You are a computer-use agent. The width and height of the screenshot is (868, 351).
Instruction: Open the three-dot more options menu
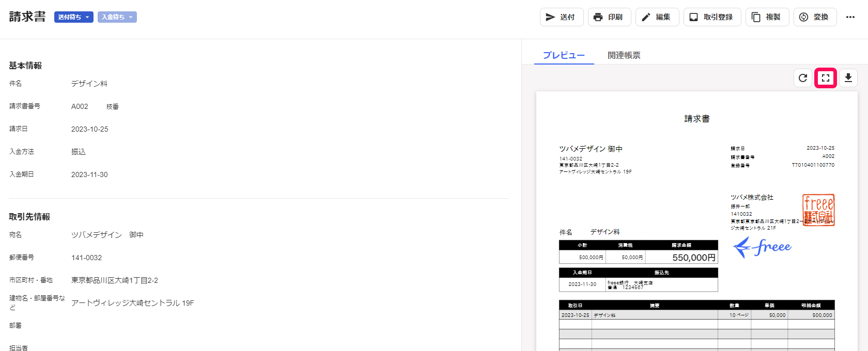click(850, 17)
